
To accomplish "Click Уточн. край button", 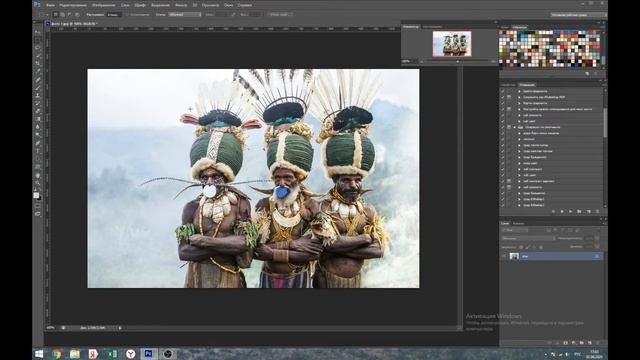I will (280, 14).
